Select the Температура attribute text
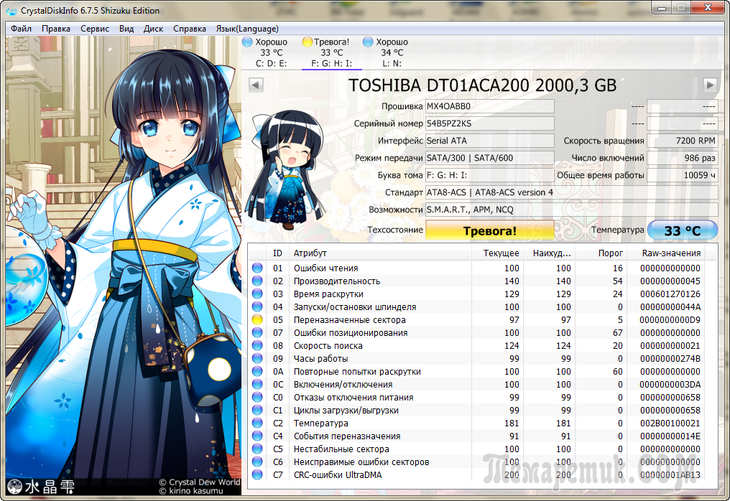730x501 pixels. pyautogui.click(x=321, y=423)
